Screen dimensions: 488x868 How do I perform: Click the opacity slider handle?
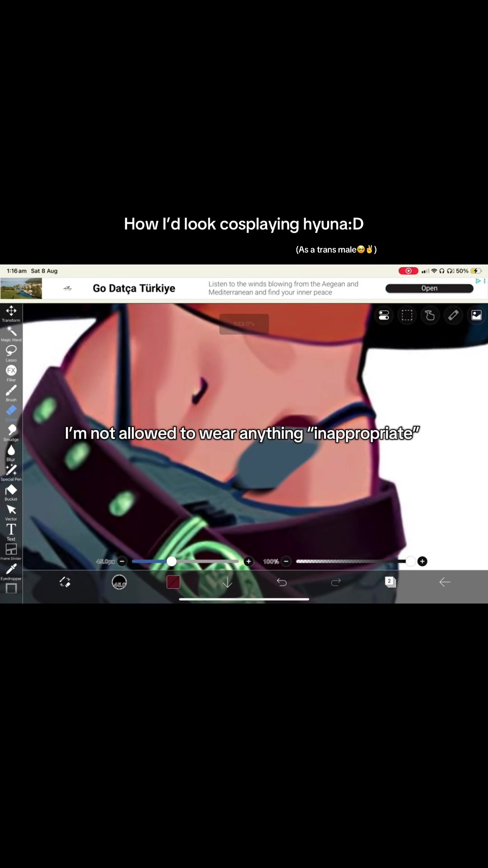[410, 561]
